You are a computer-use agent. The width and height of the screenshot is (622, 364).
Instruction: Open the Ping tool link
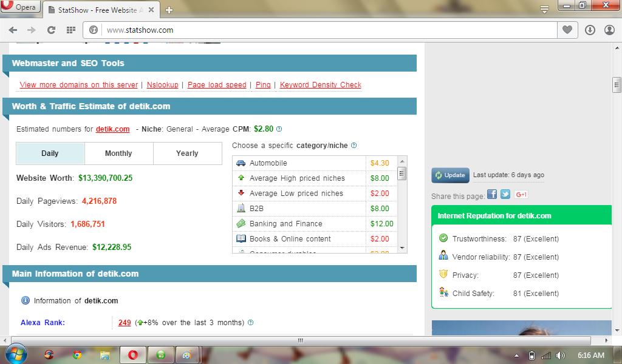click(263, 85)
